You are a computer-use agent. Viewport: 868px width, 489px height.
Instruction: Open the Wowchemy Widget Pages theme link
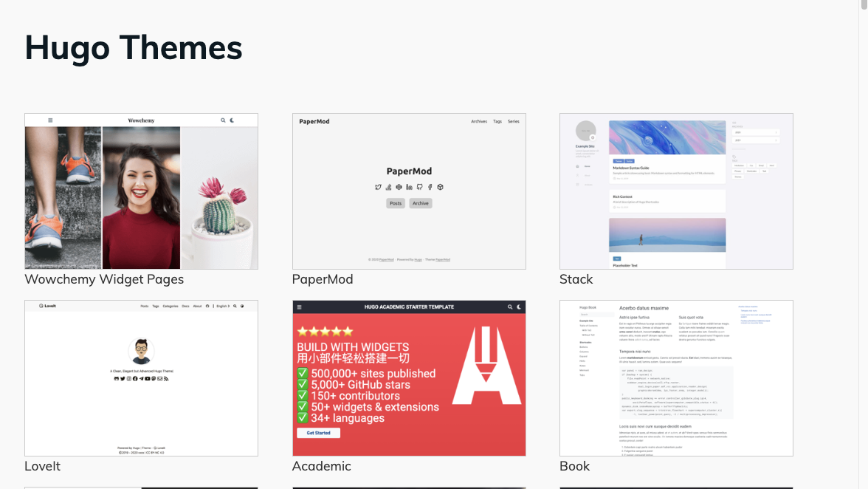coord(104,279)
